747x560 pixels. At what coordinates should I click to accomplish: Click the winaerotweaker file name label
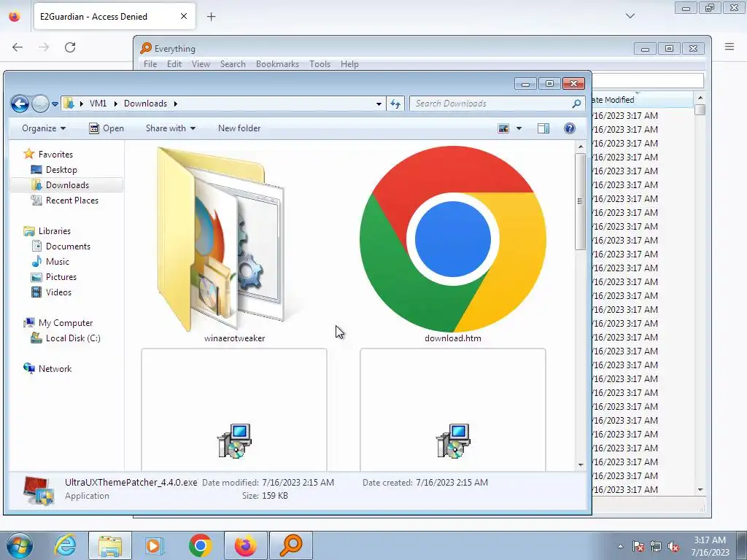234,338
